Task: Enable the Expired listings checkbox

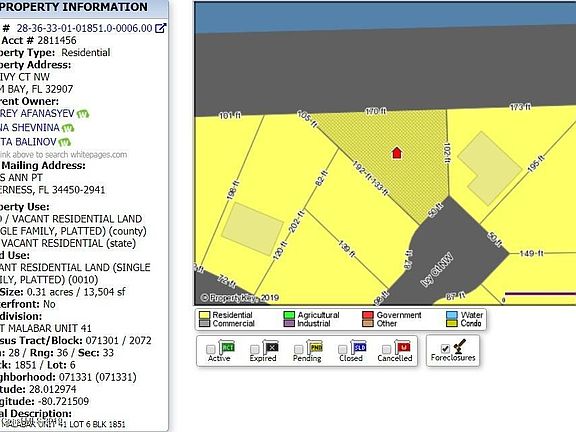Action: 254,349
